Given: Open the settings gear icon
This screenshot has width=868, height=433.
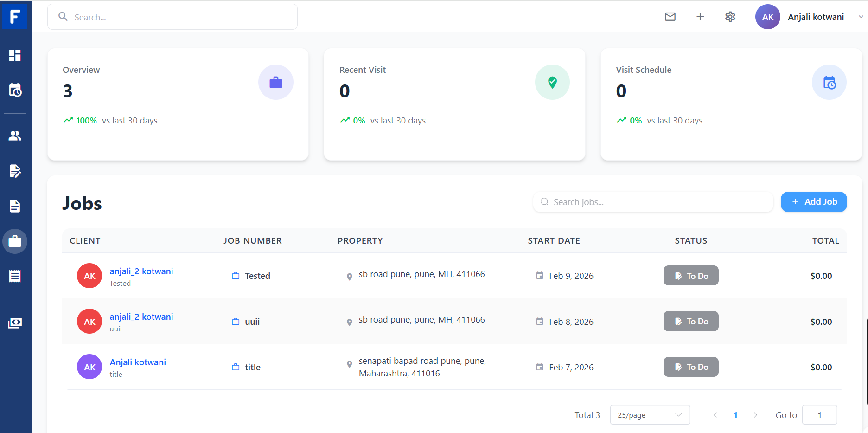Looking at the screenshot, I should tap(730, 17).
